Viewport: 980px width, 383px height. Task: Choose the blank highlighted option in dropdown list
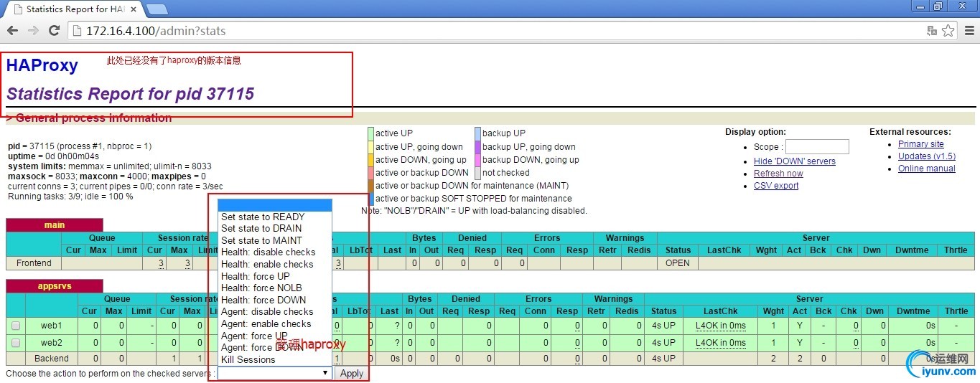(x=275, y=205)
